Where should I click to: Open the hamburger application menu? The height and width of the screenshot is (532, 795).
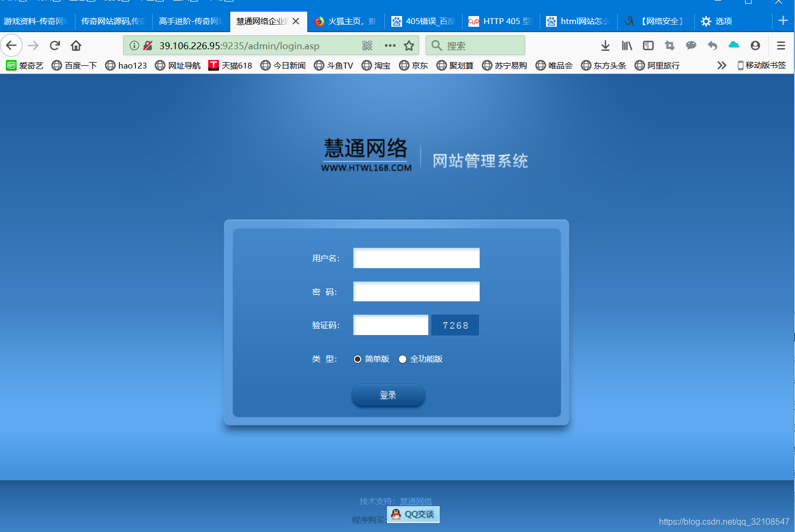click(x=781, y=45)
